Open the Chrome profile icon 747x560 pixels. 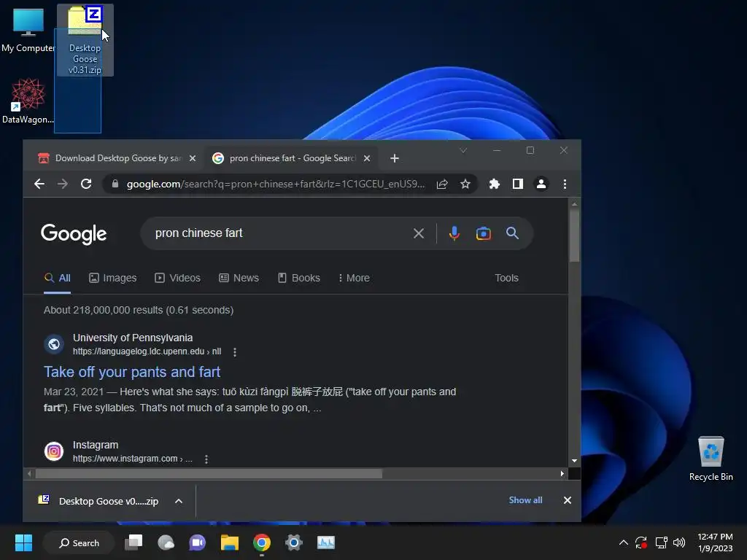(541, 184)
